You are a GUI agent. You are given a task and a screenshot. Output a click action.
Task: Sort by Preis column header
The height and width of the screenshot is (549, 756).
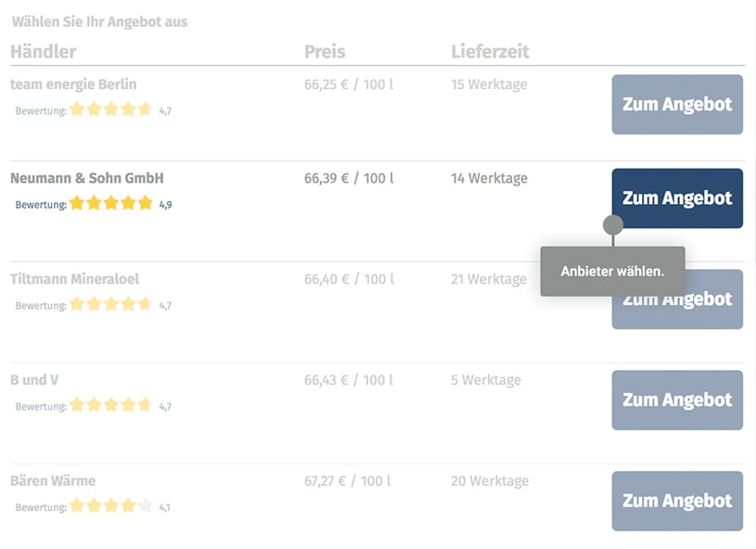(x=324, y=51)
